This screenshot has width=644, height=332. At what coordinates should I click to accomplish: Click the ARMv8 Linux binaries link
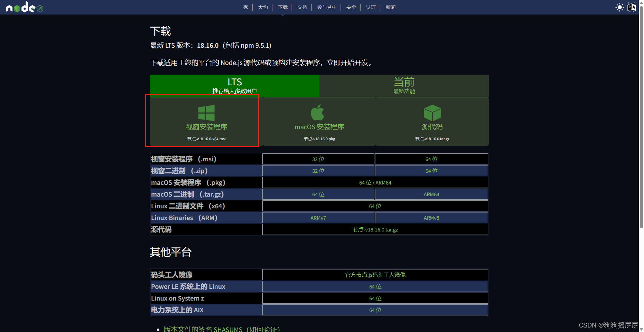(x=431, y=218)
